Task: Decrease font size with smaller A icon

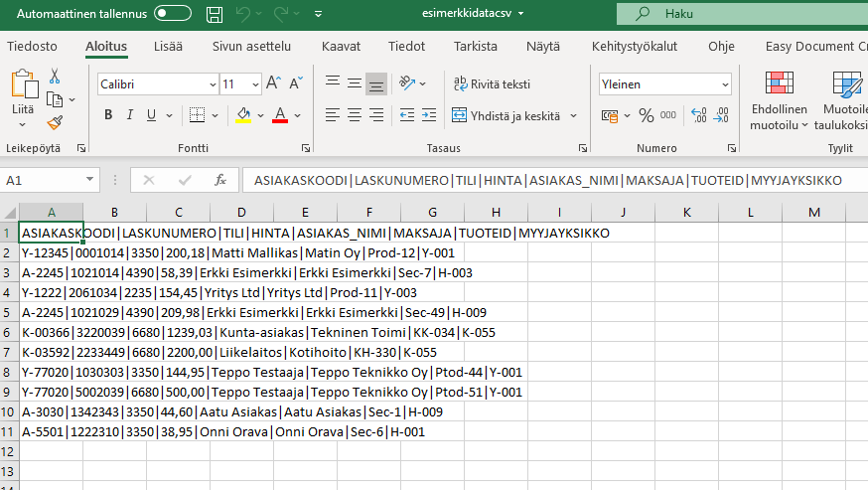Action: (x=296, y=83)
